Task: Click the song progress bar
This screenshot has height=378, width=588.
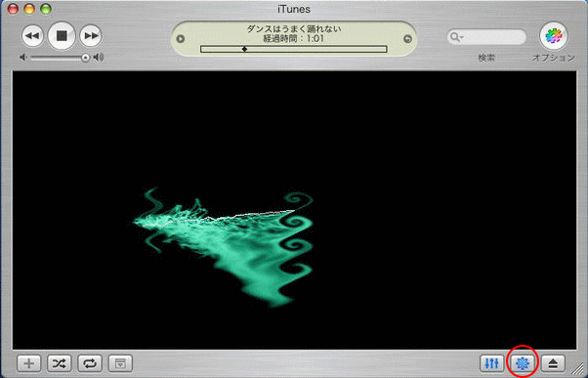Action: [x=294, y=49]
